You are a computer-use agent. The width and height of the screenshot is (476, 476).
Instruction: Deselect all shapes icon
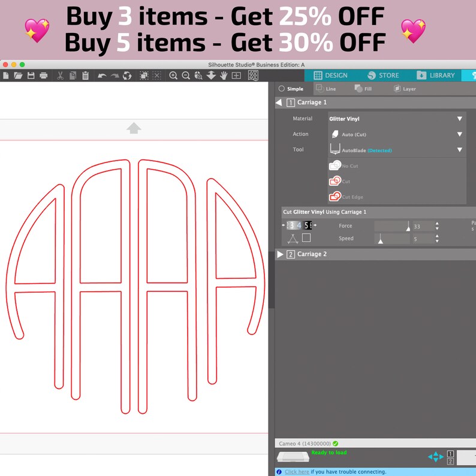click(156, 76)
